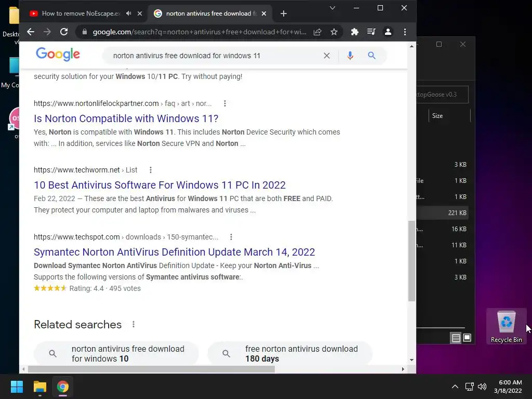Click the Rating 4.4 495 votes text
This screenshot has width=532, height=399.
(105, 288)
